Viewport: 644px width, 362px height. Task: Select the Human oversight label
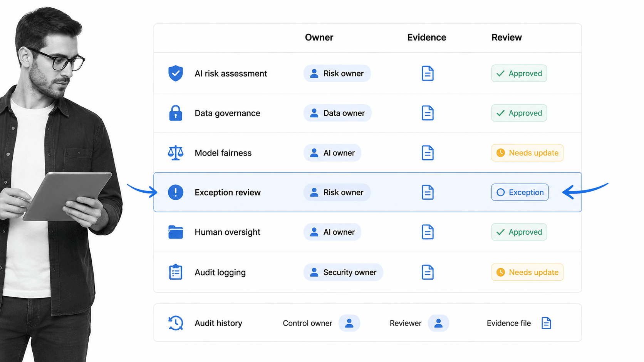(x=227, y=232)
